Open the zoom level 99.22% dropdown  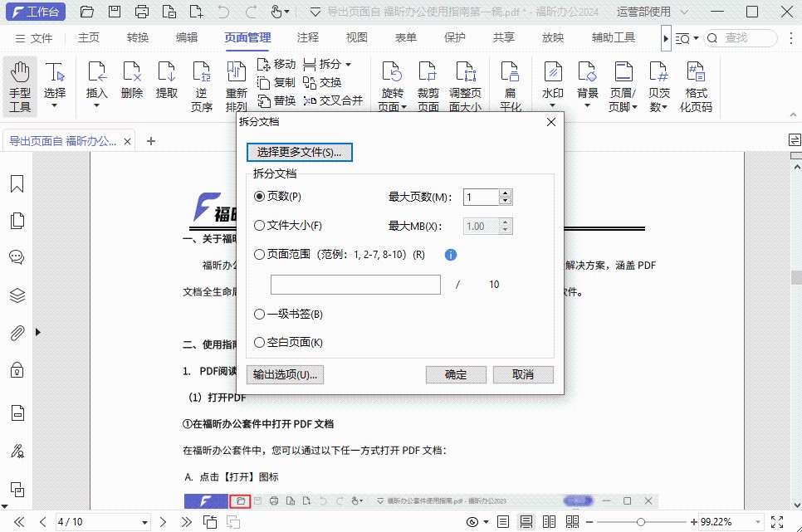(757, 522)
